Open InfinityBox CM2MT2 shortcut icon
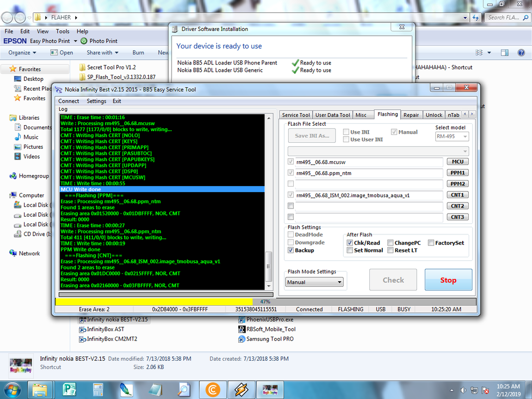Screen dimensions: 532x399 pos(82,339)
